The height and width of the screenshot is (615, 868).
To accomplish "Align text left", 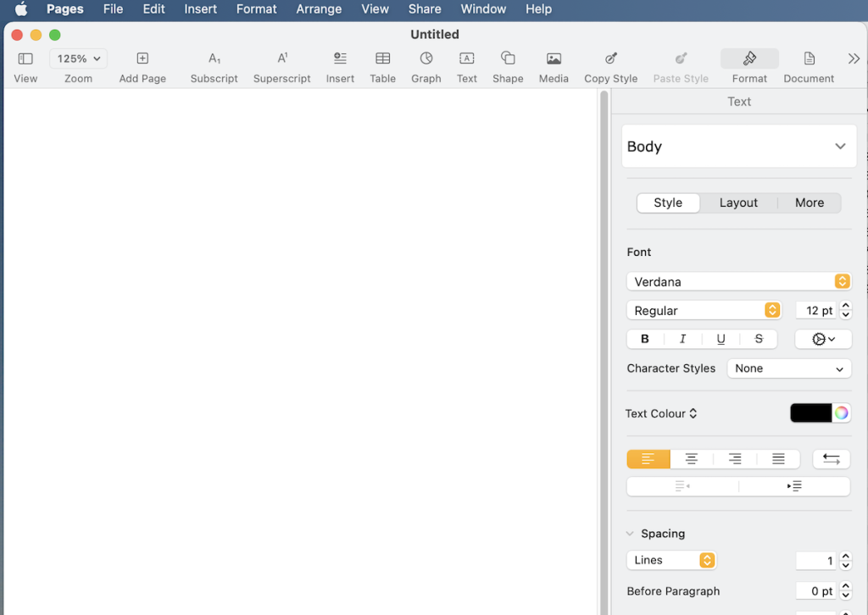I will [x=648, y=458].
